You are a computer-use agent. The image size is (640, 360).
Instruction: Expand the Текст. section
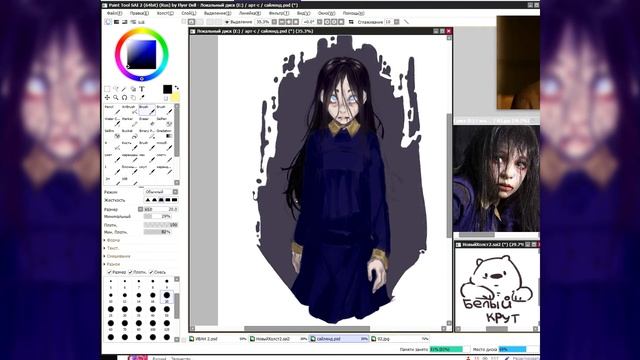(x=112, y=248)
